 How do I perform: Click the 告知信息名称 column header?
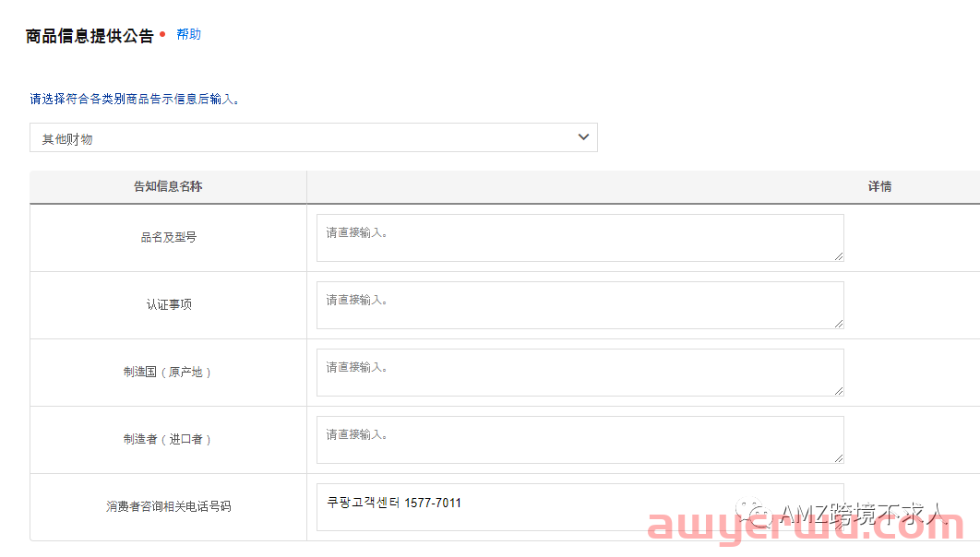click(x=168, y=186)
